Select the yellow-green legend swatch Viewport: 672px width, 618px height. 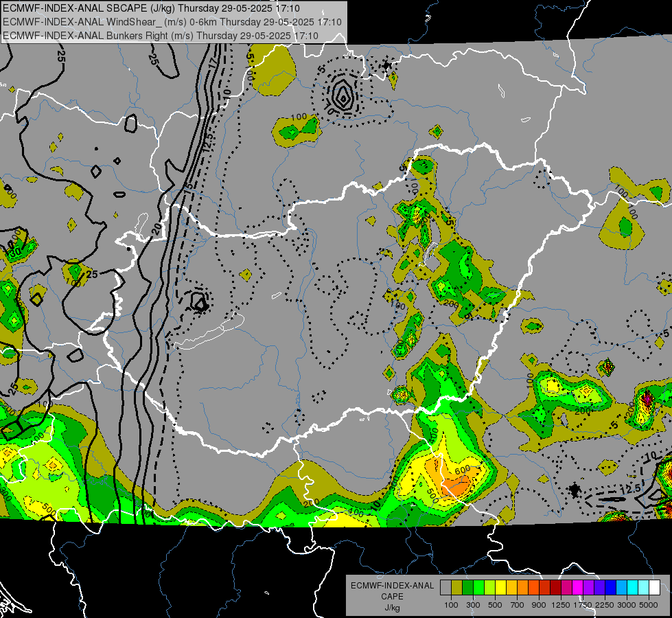tap(490, 587)
